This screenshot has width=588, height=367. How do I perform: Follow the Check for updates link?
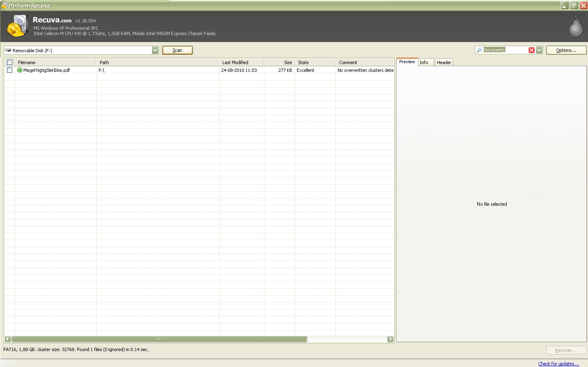558,364
